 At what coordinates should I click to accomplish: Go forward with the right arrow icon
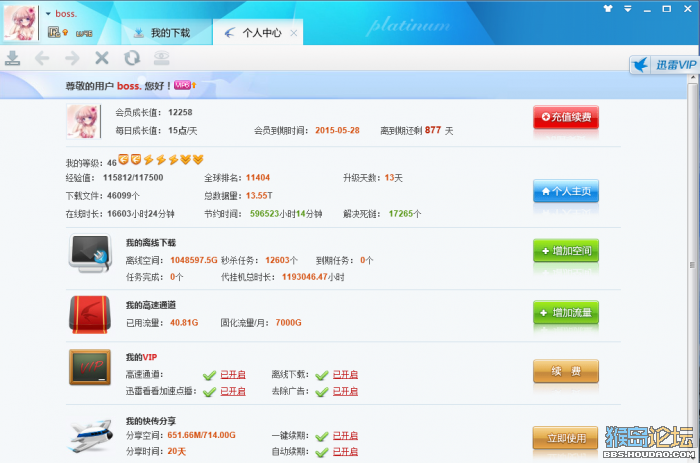pyautogui.click(x=72, y=58)
